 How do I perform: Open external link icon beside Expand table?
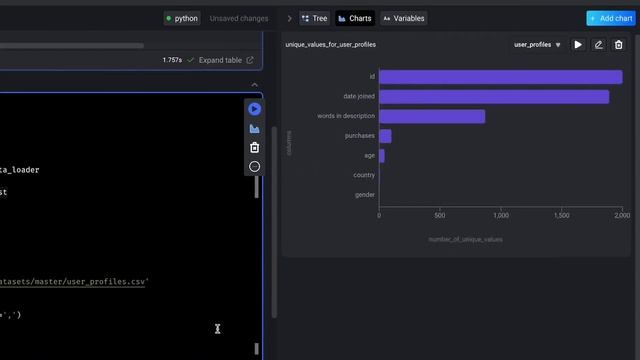coord(250,60)
